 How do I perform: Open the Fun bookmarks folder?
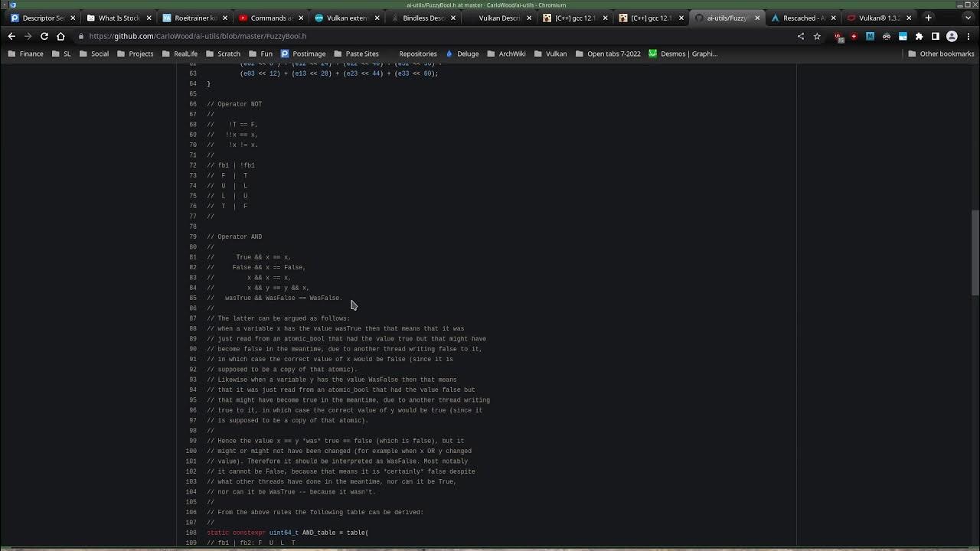tap(260, 54)
